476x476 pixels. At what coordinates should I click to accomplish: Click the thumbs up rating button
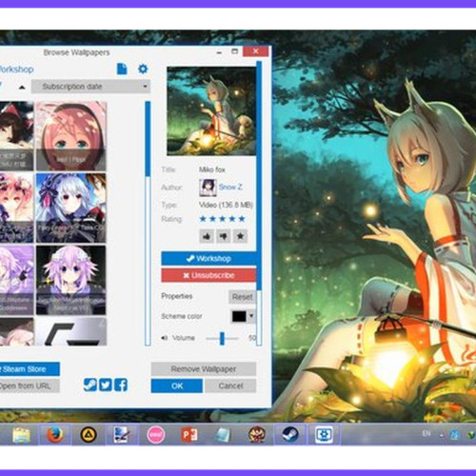(207, 236)
